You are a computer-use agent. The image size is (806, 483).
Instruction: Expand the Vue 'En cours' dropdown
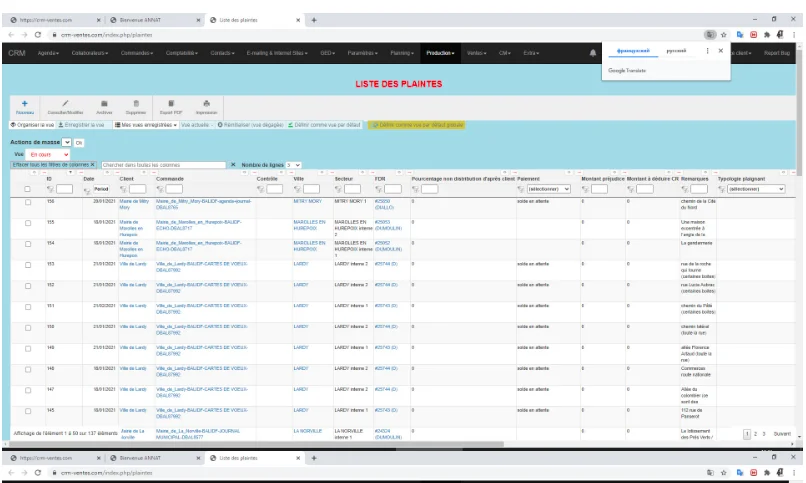[48, 155]
